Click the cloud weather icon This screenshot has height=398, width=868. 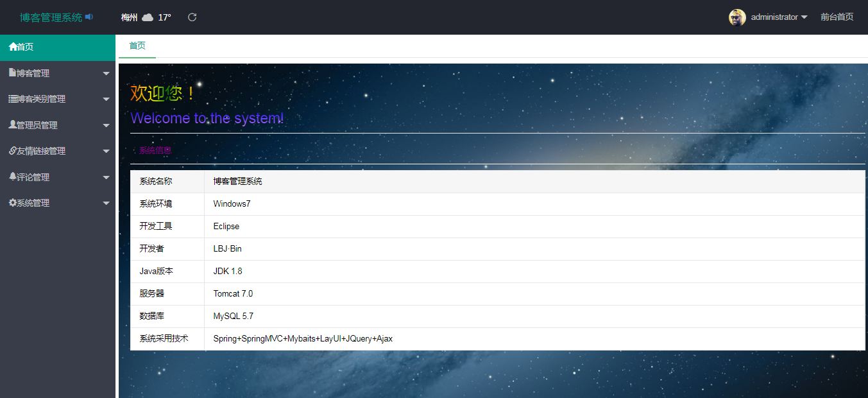point(148,17)
